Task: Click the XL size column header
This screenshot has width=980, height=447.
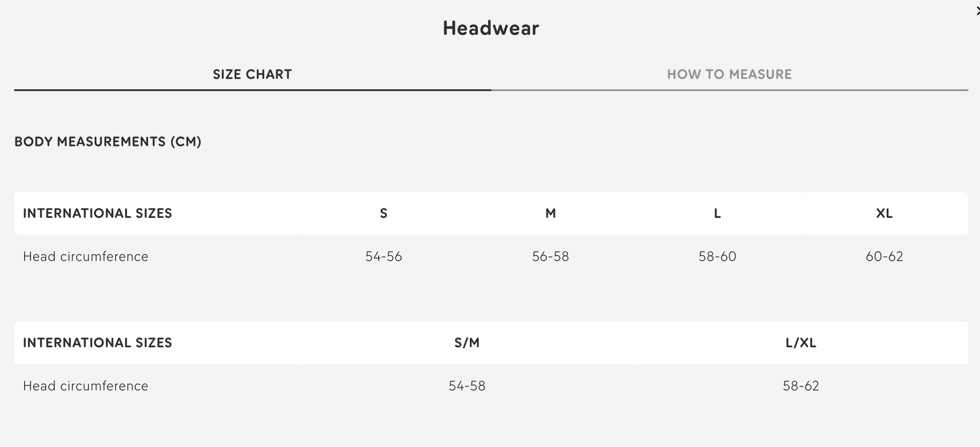Action: point(884,213)
